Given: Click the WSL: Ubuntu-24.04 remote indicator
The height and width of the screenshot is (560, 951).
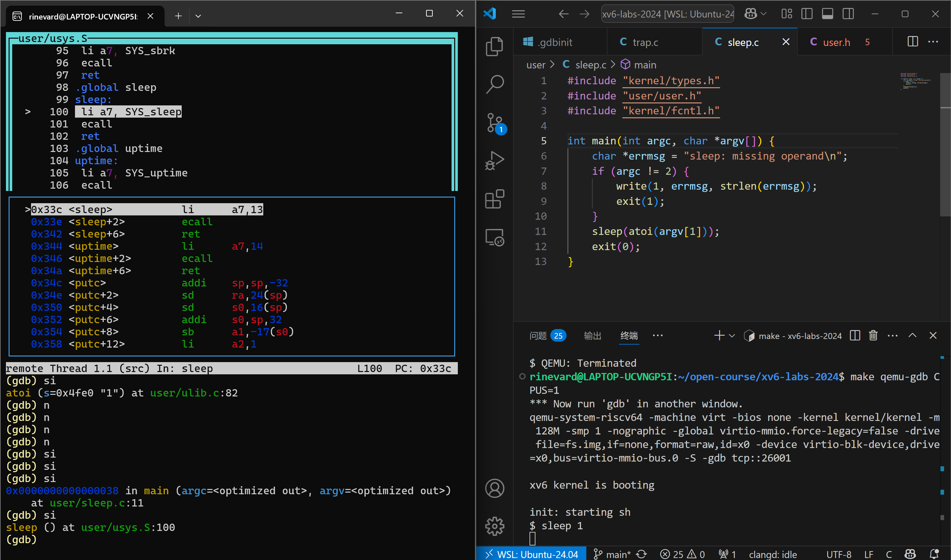Looking at the screenshot, I should [x=531, y=554].
